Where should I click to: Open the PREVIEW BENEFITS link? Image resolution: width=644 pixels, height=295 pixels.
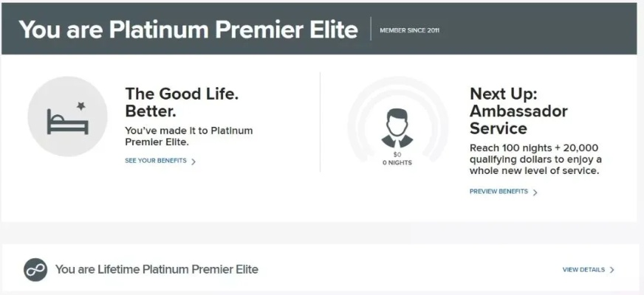[x=499, y=192]
